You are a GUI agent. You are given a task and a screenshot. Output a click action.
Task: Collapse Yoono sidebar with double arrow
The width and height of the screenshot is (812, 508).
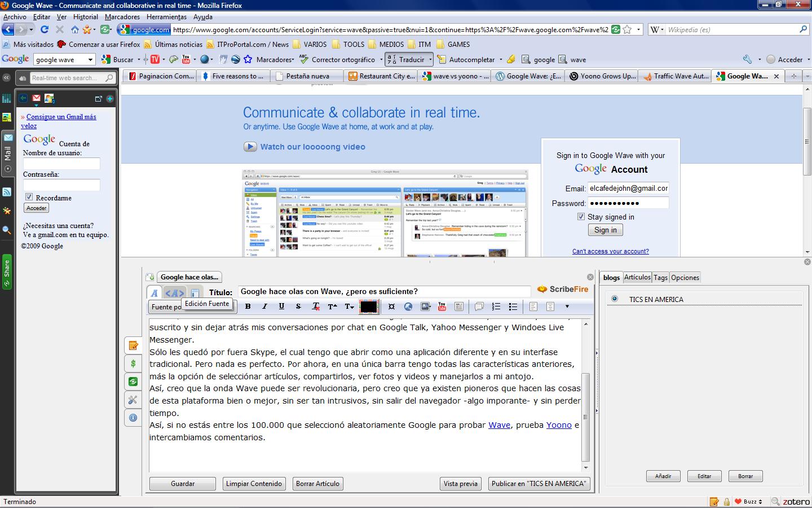point(6,78)
